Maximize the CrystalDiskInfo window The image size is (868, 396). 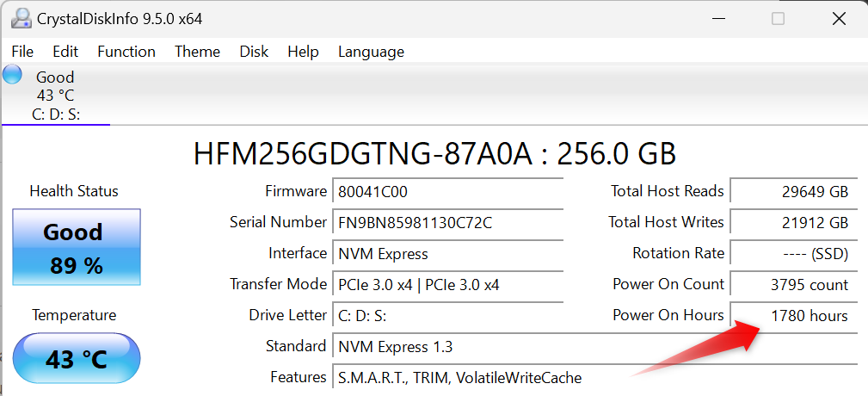[778, 18]
